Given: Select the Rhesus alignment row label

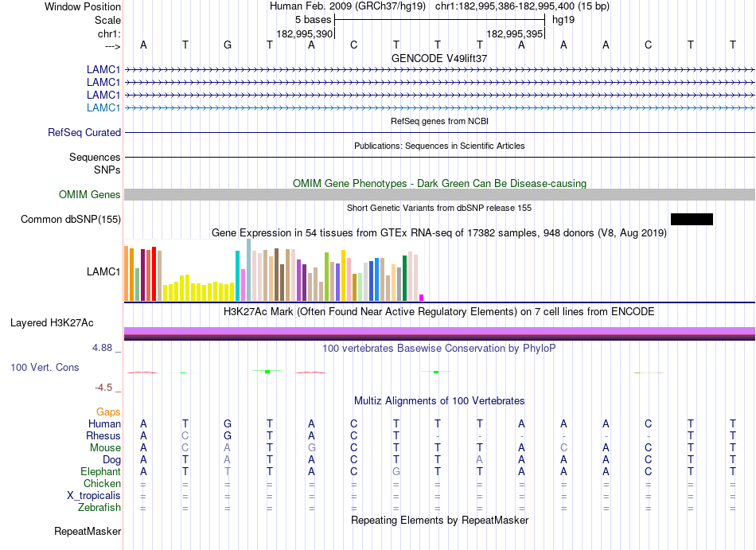Looking at the screenshot, I should coord(103,435).
